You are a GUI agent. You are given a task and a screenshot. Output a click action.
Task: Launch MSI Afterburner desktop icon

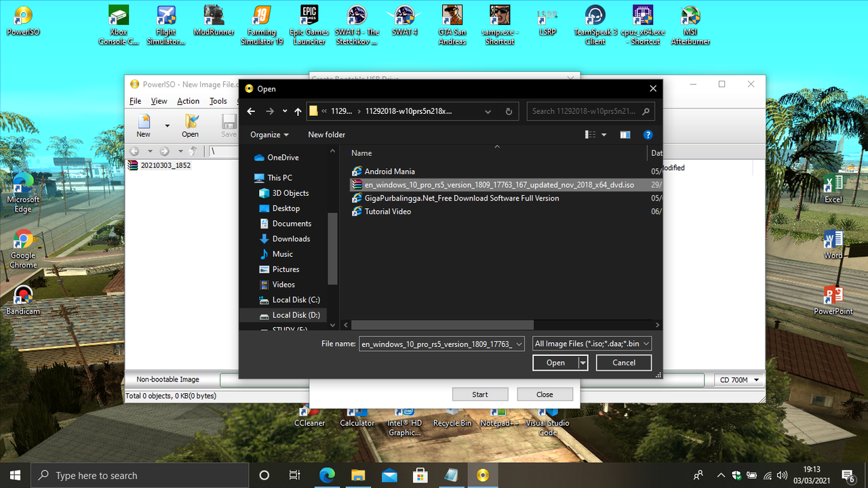pos(690,26)
